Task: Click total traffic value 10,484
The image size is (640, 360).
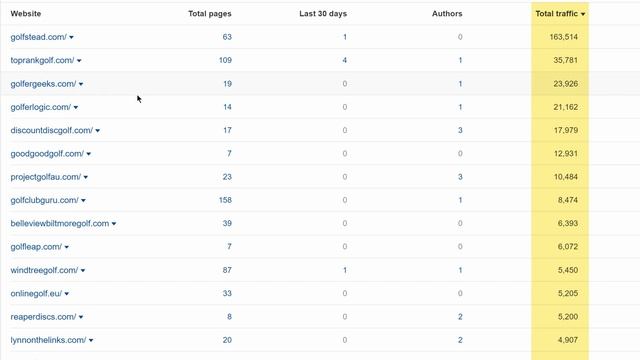Action: (566, 177)
